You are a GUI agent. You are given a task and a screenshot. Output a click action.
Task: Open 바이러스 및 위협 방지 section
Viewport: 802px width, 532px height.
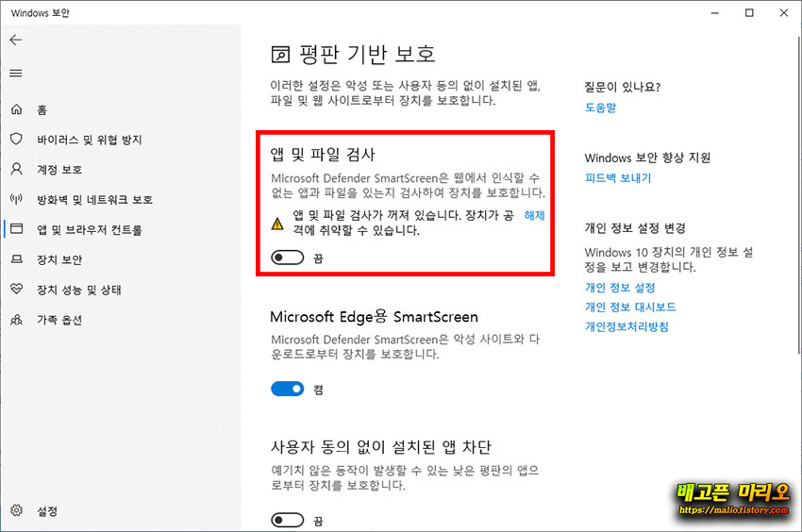(90, 140)
